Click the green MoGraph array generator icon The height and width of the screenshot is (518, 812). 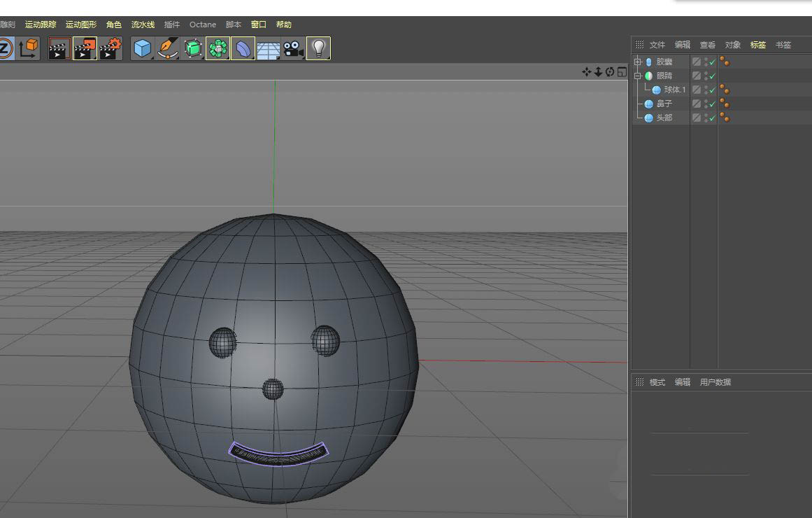point(218,48)
